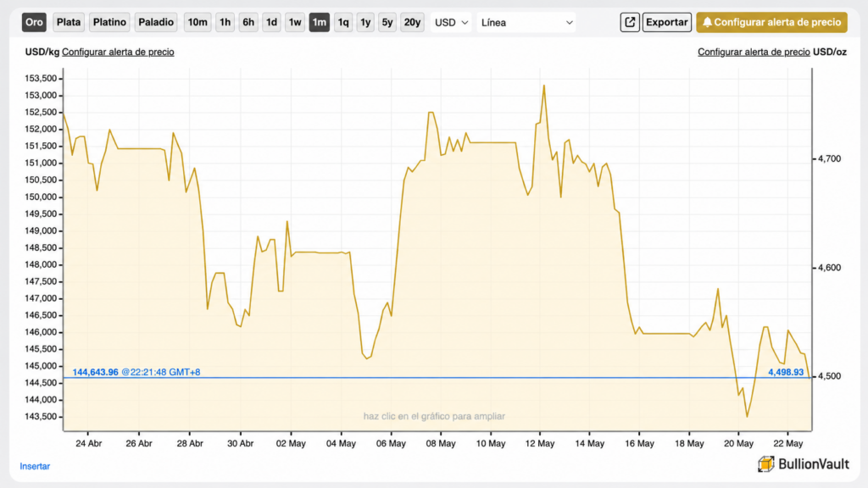The width and height of the screenshot is (868, 488).
Task: Click the 22 May date axis label
Action: [x=787, y=444]
